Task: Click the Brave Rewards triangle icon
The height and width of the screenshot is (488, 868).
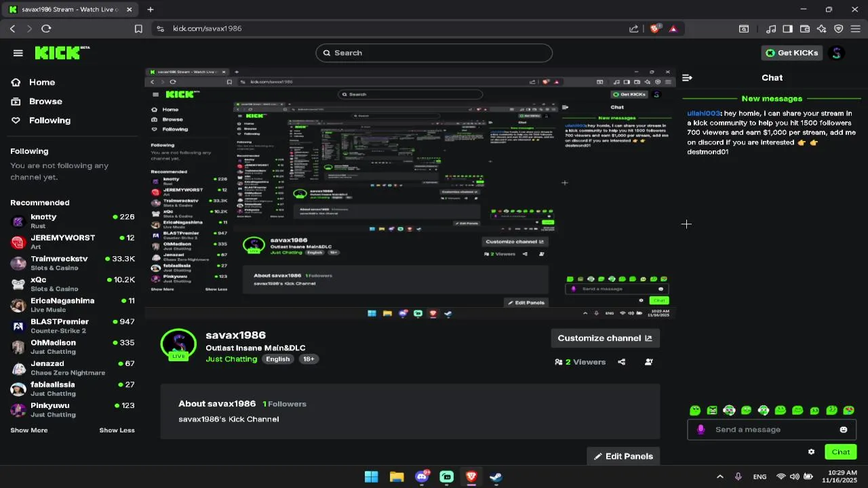Action: 673,28
